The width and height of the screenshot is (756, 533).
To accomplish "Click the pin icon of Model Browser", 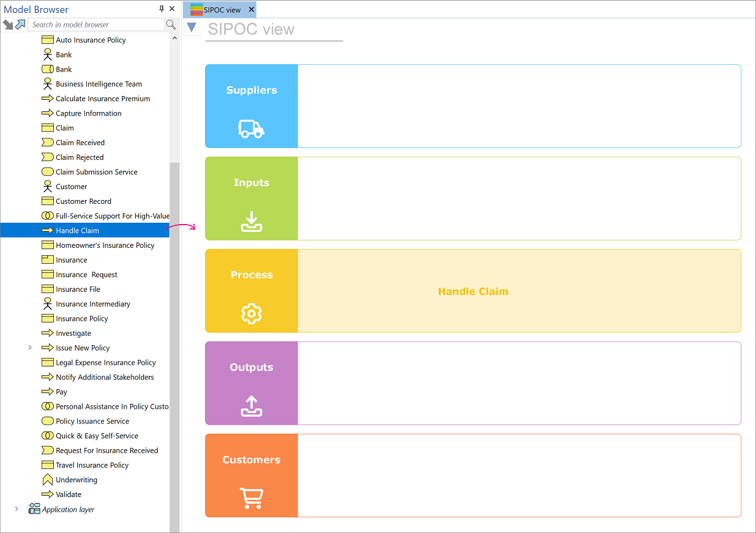I will [x=162, y=9].
